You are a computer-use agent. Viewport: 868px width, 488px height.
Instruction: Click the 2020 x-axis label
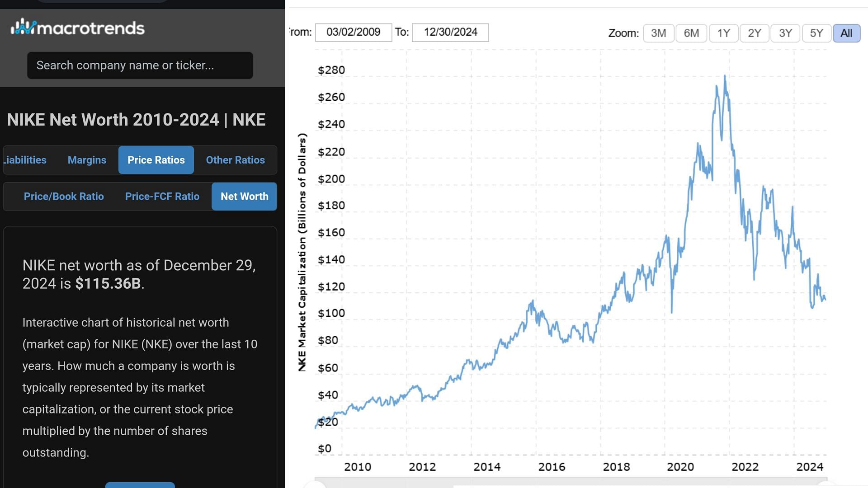coord(680,467)
